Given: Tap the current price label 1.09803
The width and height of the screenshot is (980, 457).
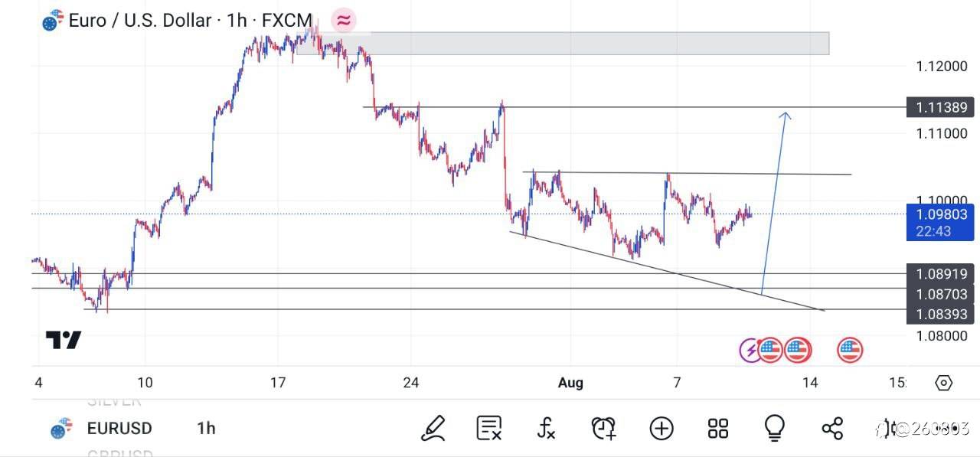Looking at the screenshot, I should 940,215.
